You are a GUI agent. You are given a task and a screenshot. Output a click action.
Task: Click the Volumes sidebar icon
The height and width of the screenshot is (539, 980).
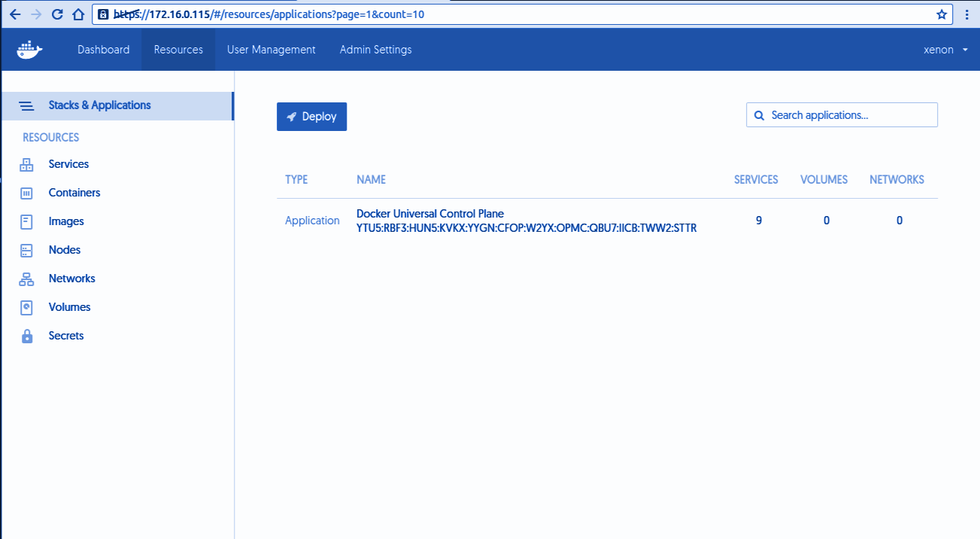(26, 307)
